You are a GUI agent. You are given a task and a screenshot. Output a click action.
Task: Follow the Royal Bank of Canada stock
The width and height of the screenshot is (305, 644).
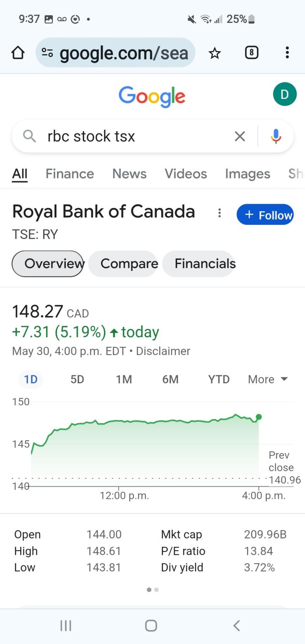(x=265, y=215)
